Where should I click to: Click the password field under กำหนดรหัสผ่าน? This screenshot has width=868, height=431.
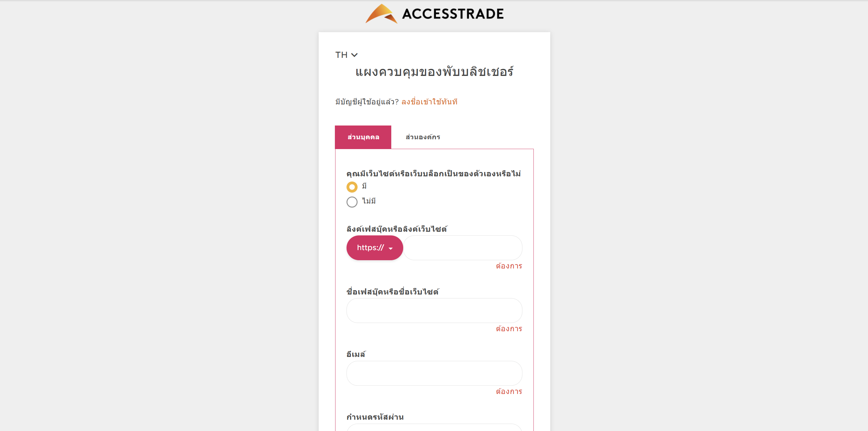(434, 428)
